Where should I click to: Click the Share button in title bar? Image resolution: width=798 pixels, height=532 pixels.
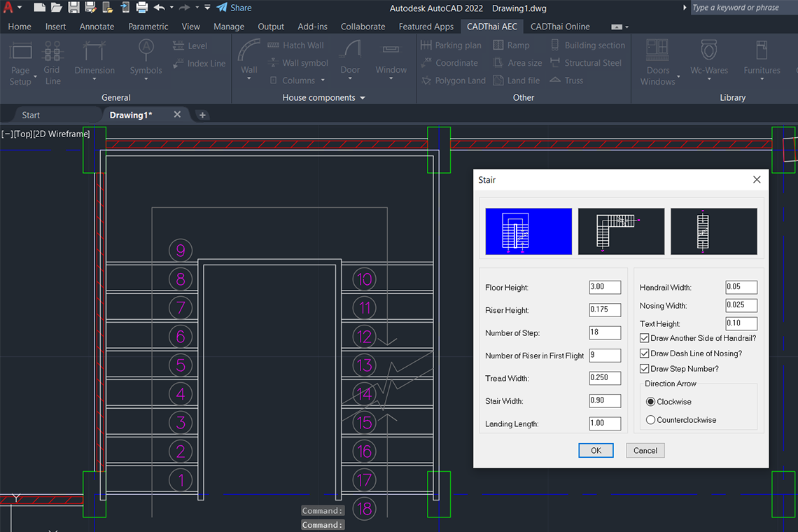[234, 8]
